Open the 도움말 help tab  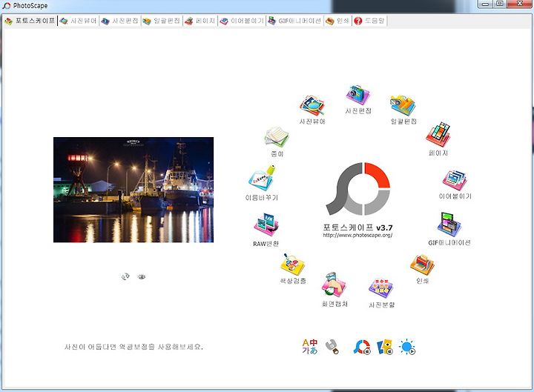369,21
